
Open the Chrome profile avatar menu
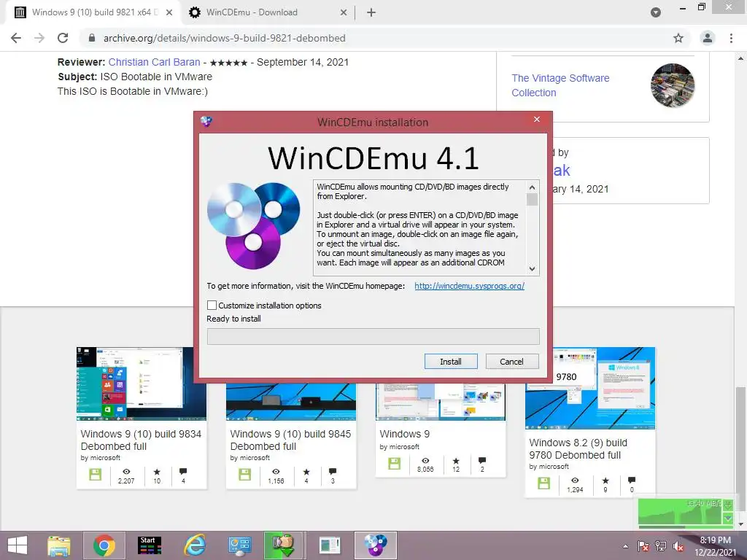click(708, 38)
